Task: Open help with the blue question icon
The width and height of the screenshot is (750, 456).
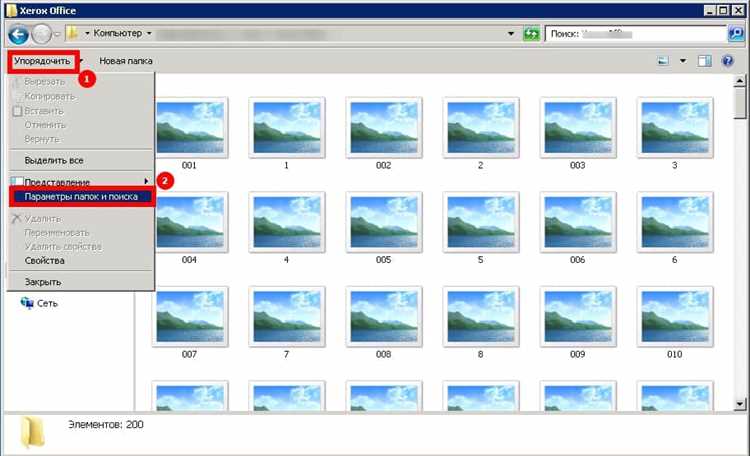Action: 728,61
